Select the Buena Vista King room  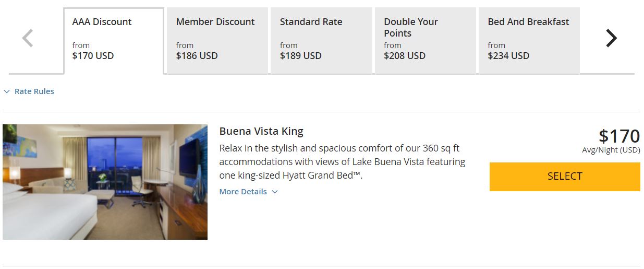coord(565,177)
